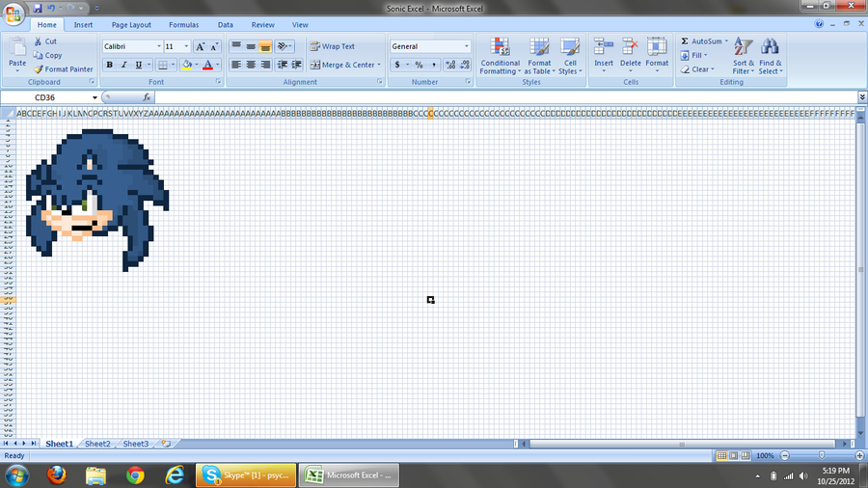Decrease decimal places
The width and height of the screenshot is (868, 488).
pyautogui.click(x=465, y=65)
